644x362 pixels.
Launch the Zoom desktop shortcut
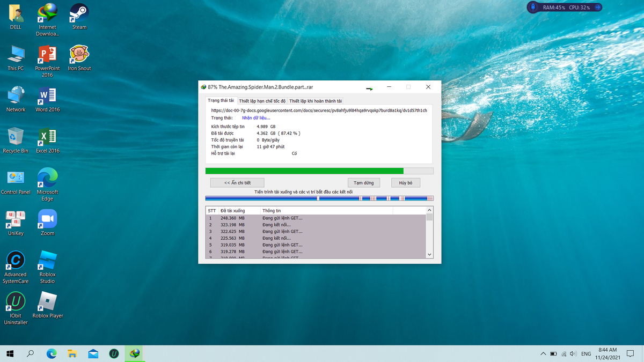(47, 223)
